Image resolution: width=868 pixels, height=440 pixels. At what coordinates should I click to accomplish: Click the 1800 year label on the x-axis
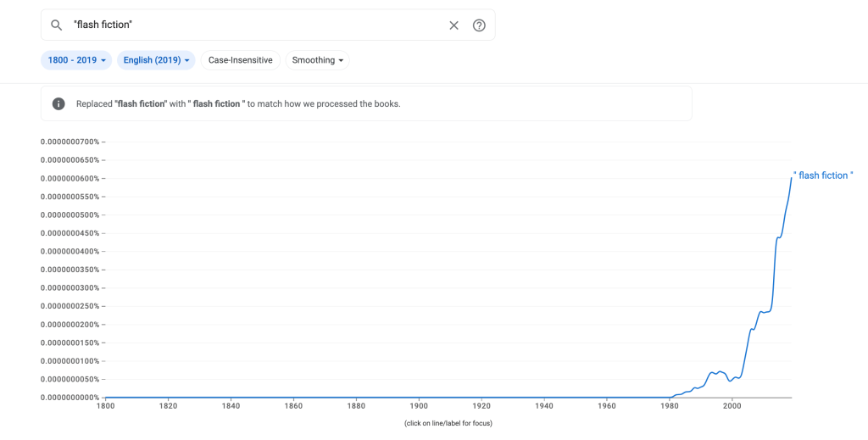coord(105,407)
